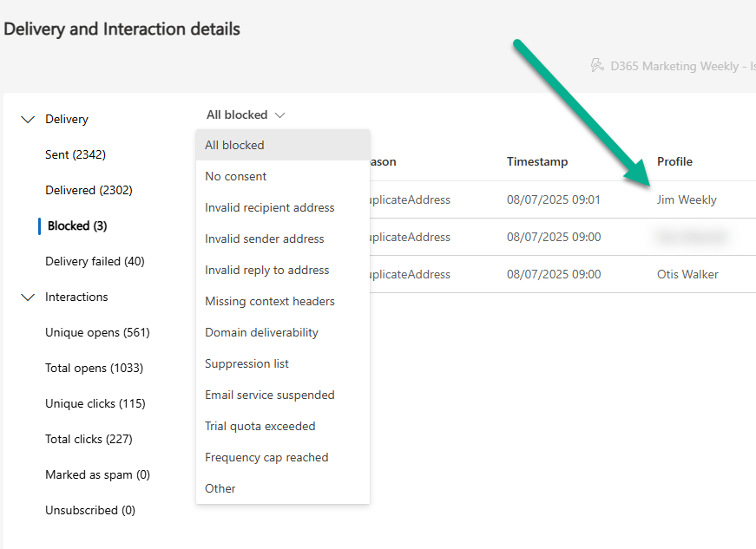Filter by Invalid recipient address
The height and width of the screenshot is (549, 756).
(x=270, y=207)
